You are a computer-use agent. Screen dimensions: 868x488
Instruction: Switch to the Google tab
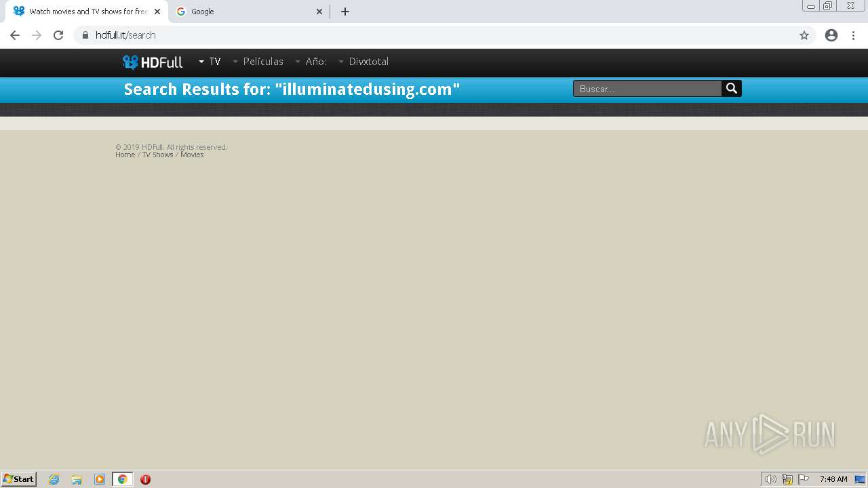tap(248, 12)
